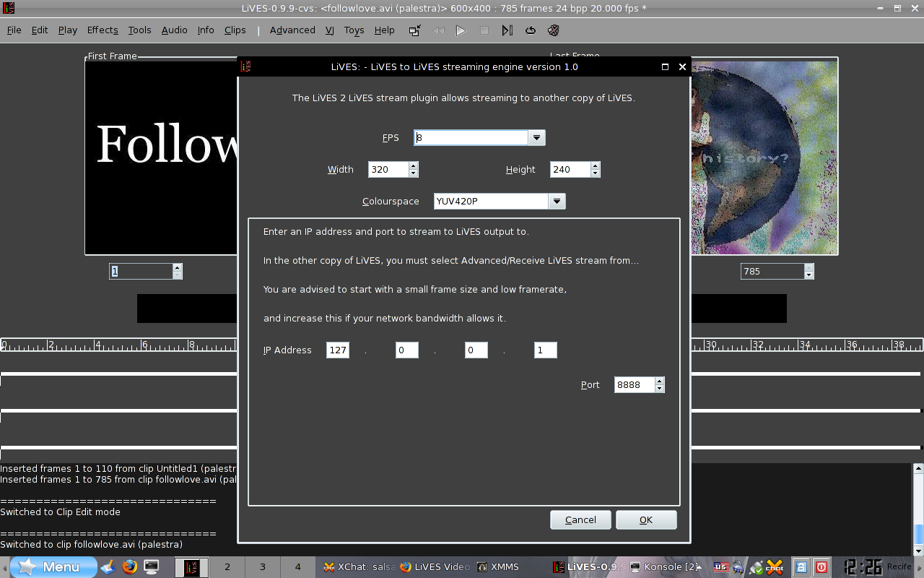Switch to virtual desktop 3
924x578 pixels.
coord(263,567)
